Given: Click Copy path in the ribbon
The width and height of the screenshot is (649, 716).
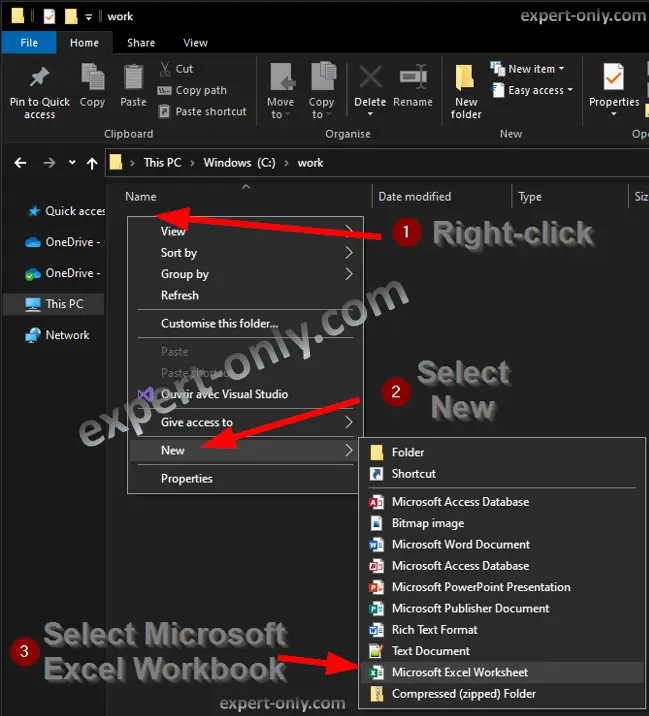Looking at the screenshot, I should point(192,90).
